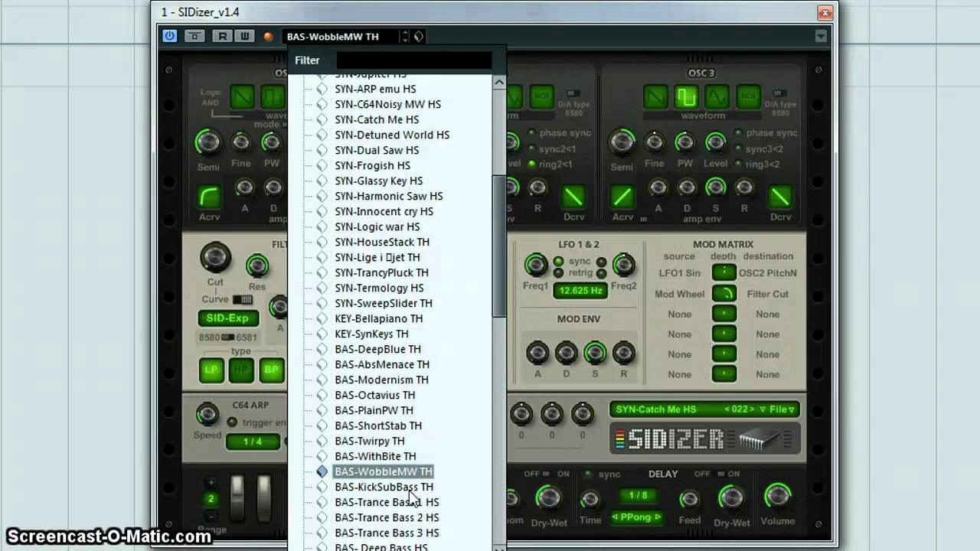Toggle OSC 2 phase sync
The image size is (980, 551).
531,132
